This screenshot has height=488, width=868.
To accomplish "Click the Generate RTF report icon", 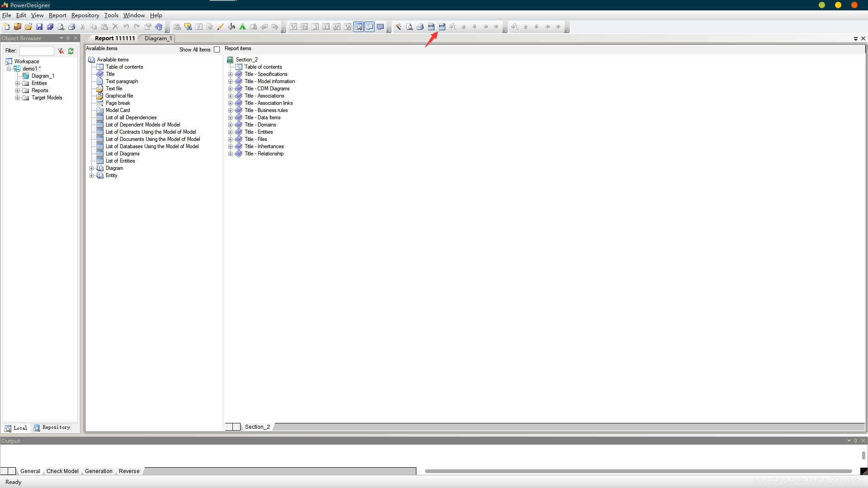I will click(442, 27).
